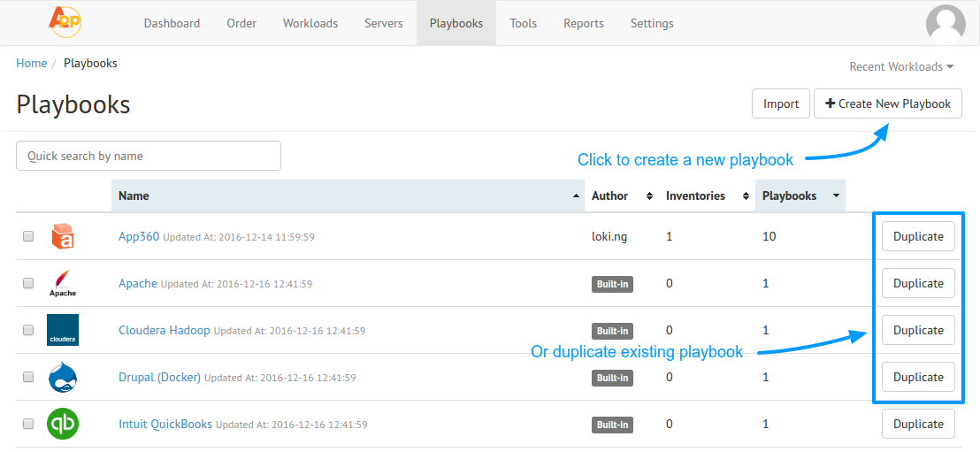The image size is (980, 452).
Task: Duplicate the Drupal (Docker) playbook
Action: (x=918, y=377)
